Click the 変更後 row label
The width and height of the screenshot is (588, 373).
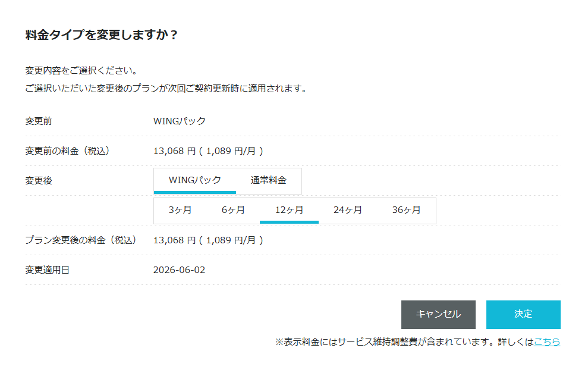tap(39, 180)
